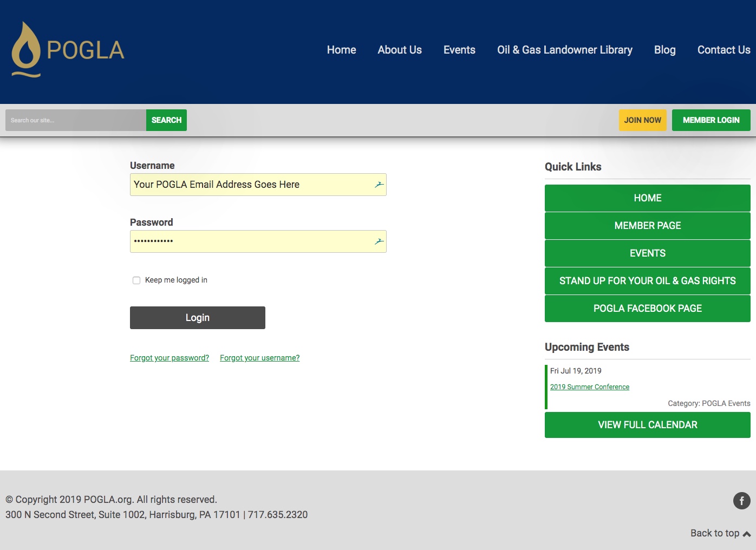The height and width of the screenshot is (550, 756).
Task: Click the green SEARCH button
Action: click(x=166, y=120)
